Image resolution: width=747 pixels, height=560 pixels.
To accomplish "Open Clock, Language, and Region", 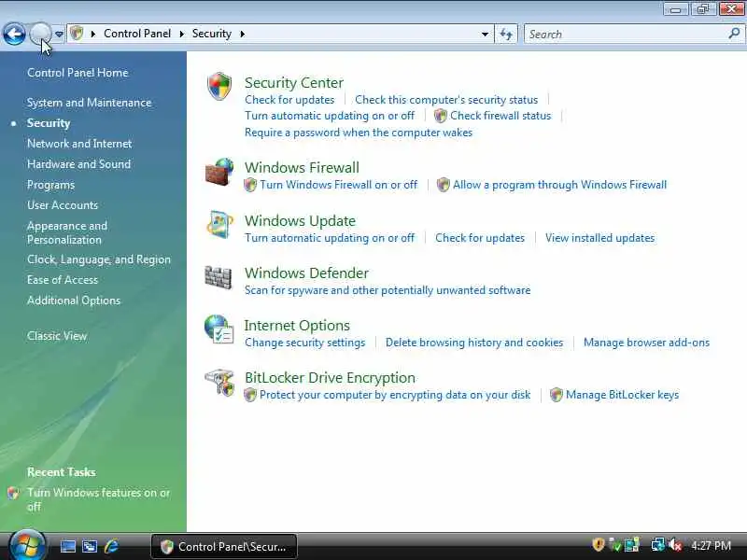I will tap(99, 259).
